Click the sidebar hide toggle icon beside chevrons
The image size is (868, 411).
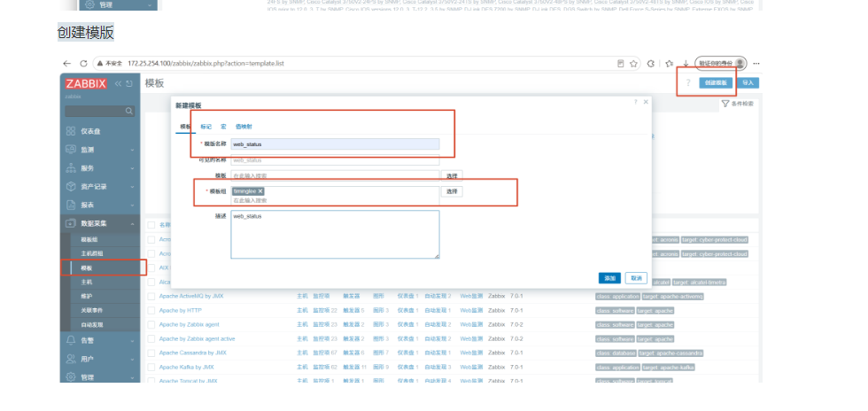pyautogui.click(x=129, y=83)
